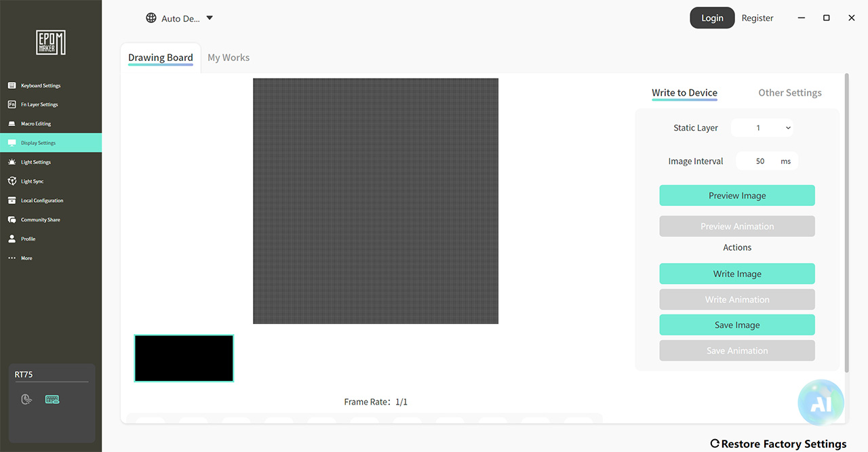Click the Preview Animation button
This screenshot has width=868, height=452.
click(737, 226)
